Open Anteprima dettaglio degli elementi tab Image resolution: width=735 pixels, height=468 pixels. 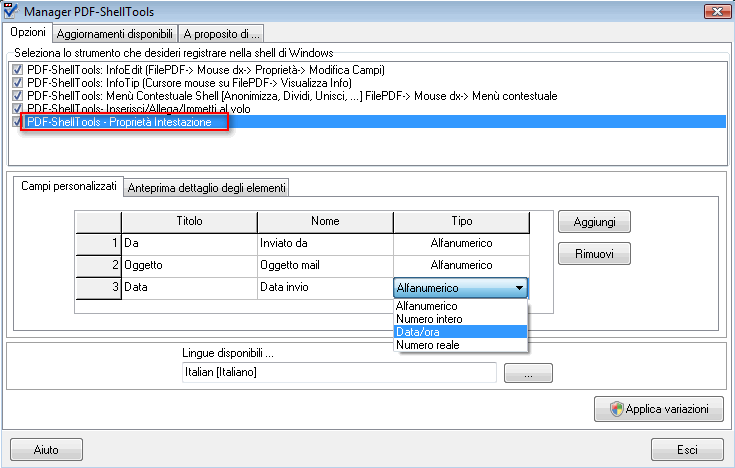click(x=206, y=188)
